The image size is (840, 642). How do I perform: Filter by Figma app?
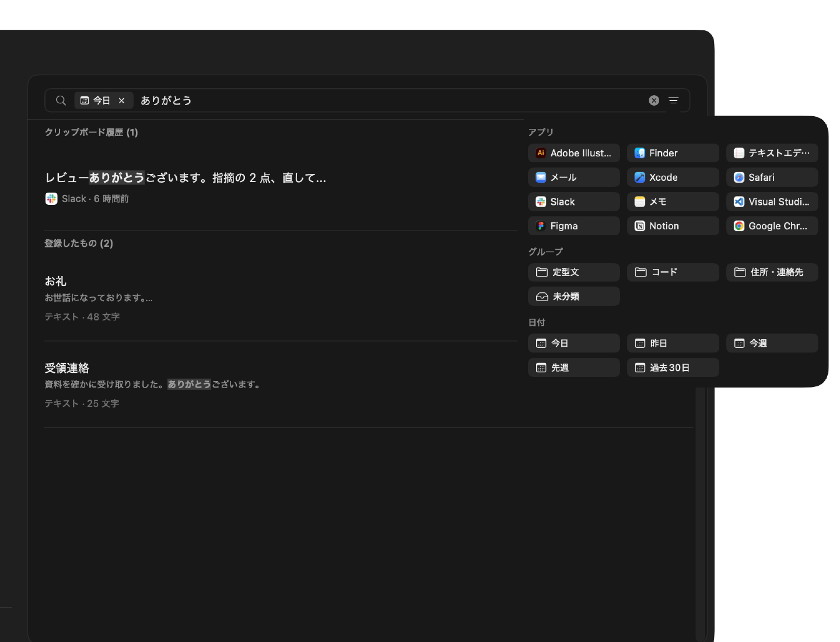pos(574,226)
